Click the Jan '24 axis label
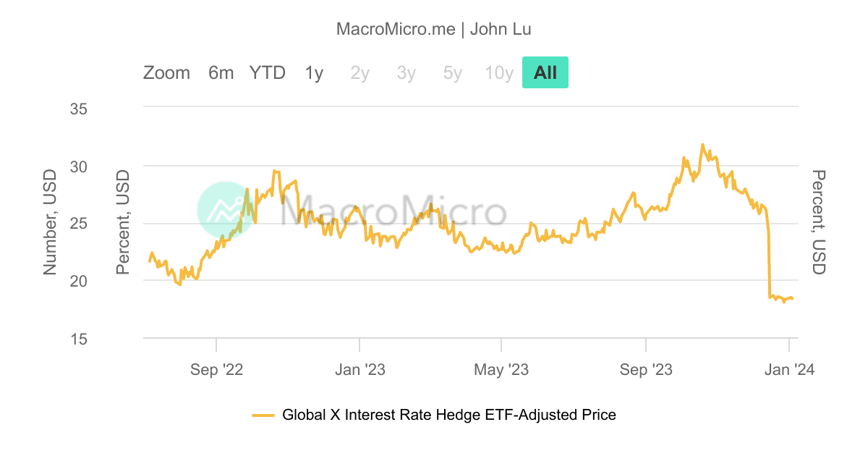The height and width of the screenshot is (456, 868). tap(789, 369)
